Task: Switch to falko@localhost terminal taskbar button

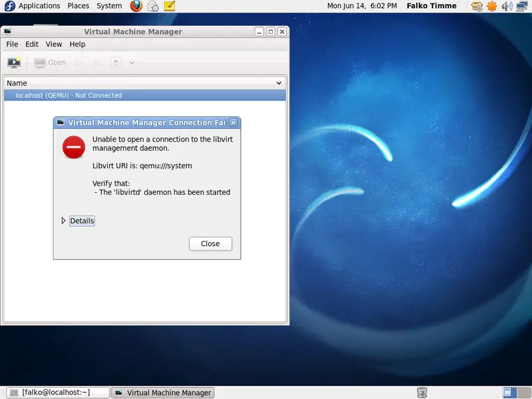Action: pos(58,392)
